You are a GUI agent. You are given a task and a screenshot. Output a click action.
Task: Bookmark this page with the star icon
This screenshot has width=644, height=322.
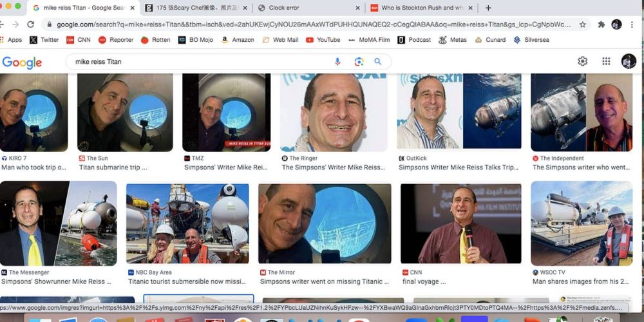582,24
